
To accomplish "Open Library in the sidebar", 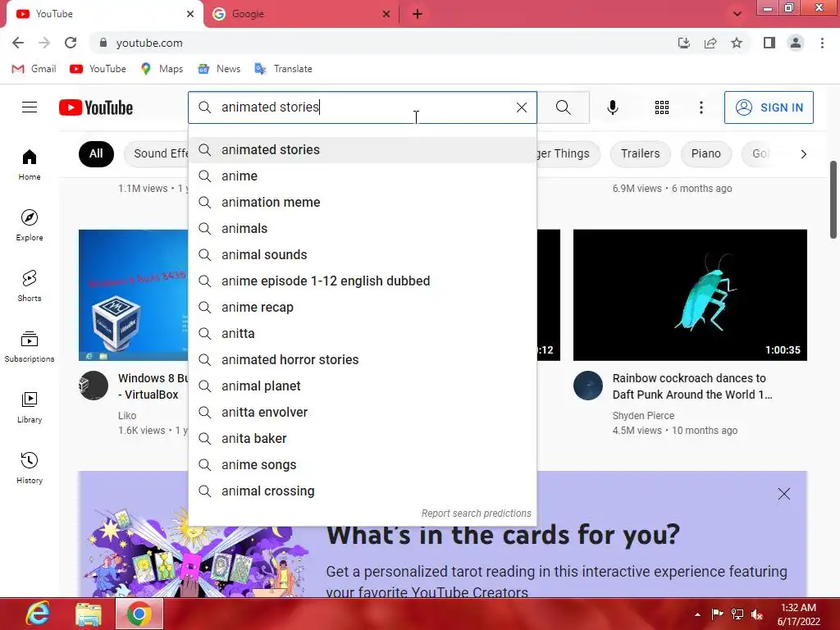I will tap(30, 408).
